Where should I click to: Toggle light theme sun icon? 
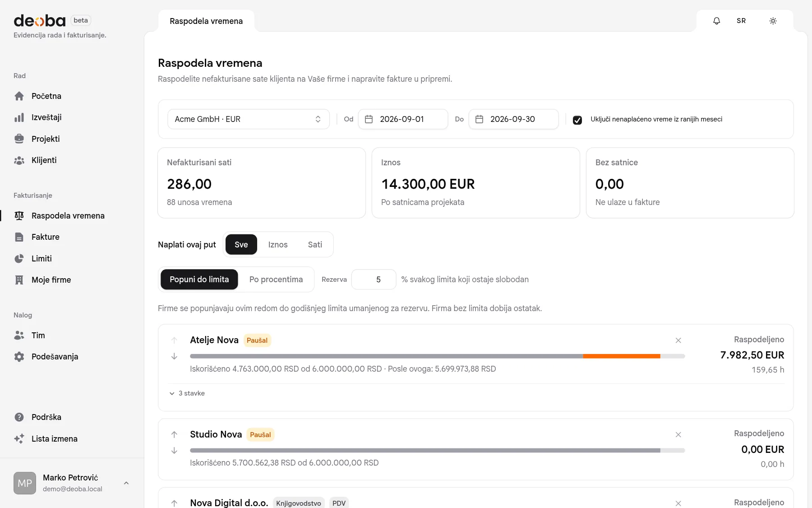point(773,21)
